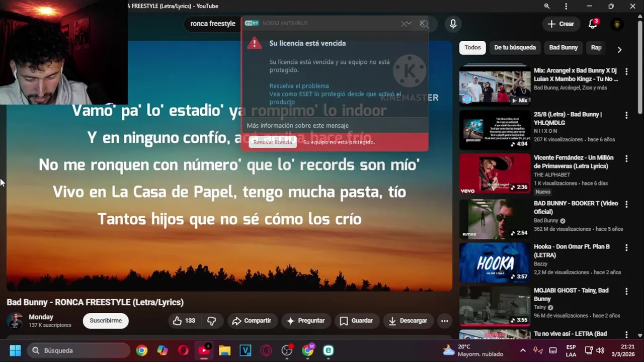
Task: Open the more actions ellipsis under video
Action: (444, 321)
